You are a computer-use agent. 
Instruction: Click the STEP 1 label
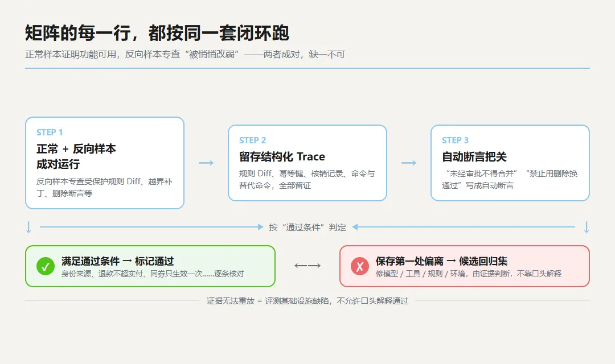(x=50, y=133)
